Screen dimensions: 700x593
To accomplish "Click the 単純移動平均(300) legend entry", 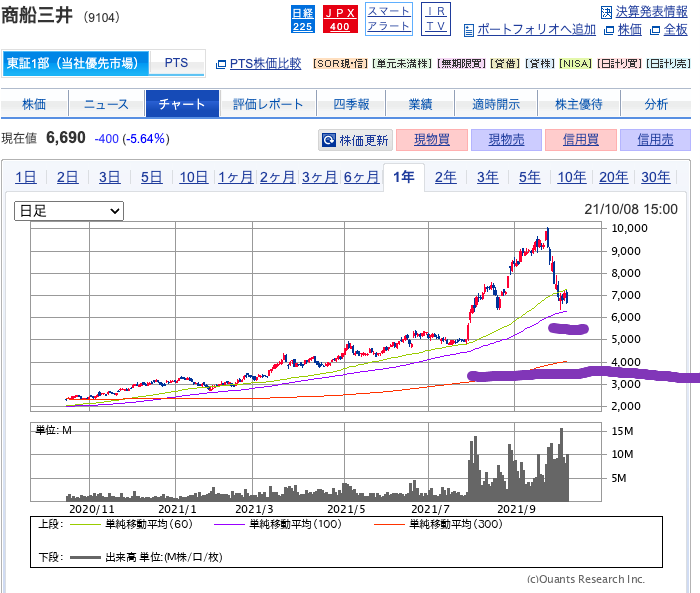I will point(438,524).
